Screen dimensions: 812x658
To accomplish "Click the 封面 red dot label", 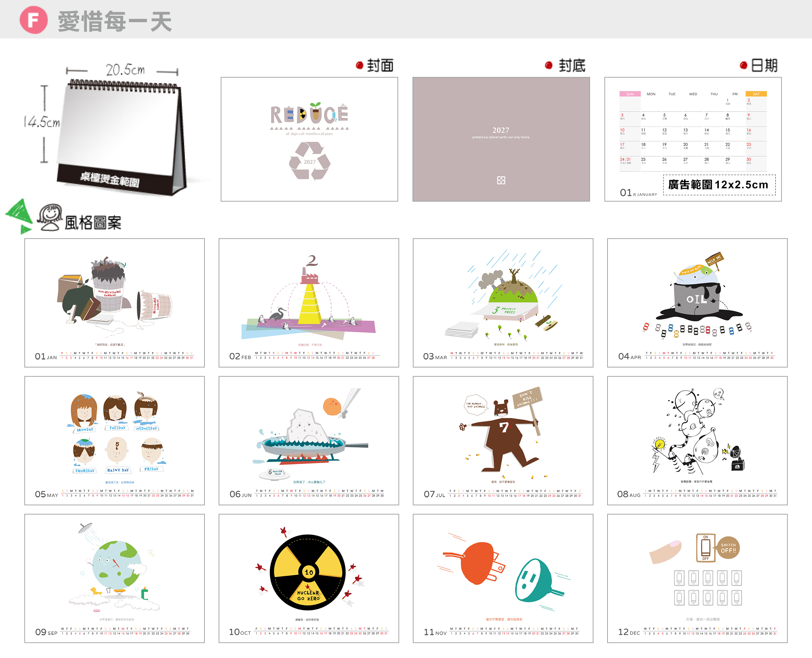I will coord(374,65).
